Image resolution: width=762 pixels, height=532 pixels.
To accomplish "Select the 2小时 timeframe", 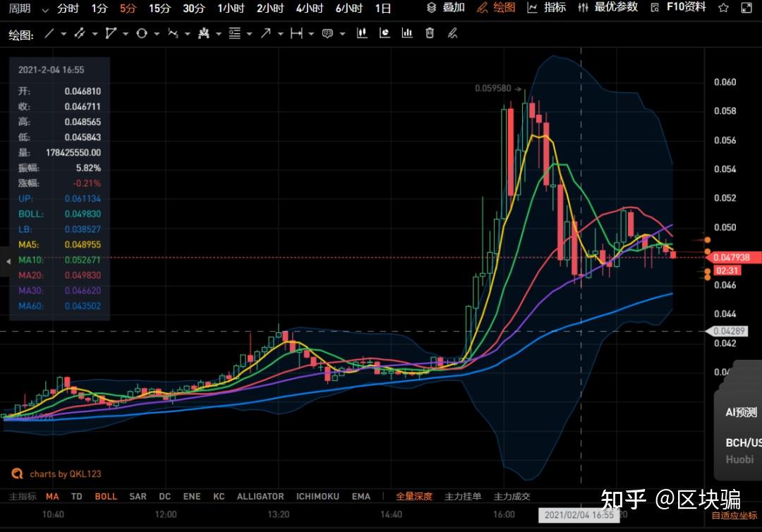I will click(270, 8).
